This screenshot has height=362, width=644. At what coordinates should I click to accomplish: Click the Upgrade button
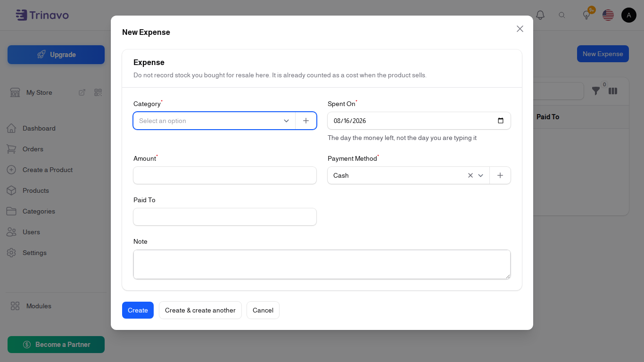tap(56, 55)
